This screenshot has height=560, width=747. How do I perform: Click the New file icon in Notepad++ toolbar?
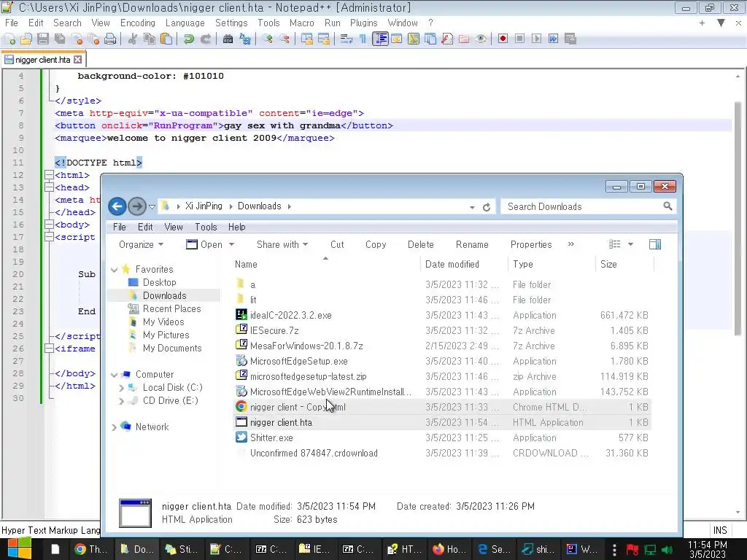click(x=9, y=39)
